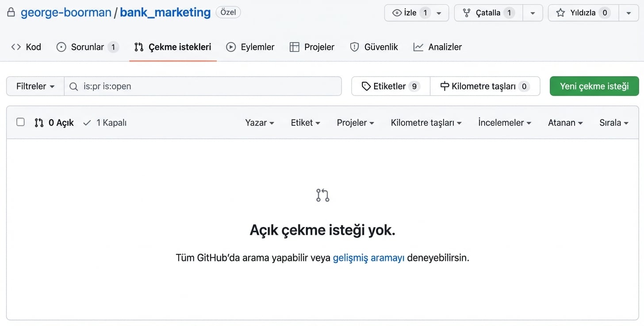Open the Sırala dropdown
644x326 pixels.
(613, 123)
